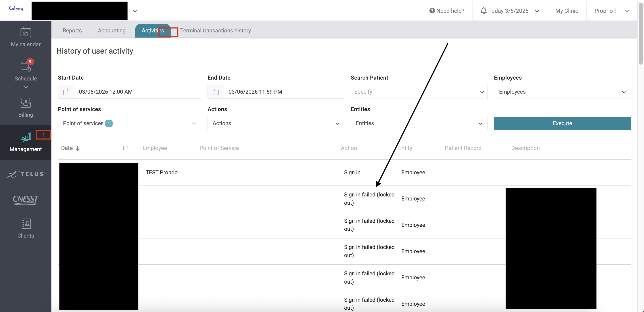Open the My Clinic link
Screen dimensions: 644x312
pos(566,11)
